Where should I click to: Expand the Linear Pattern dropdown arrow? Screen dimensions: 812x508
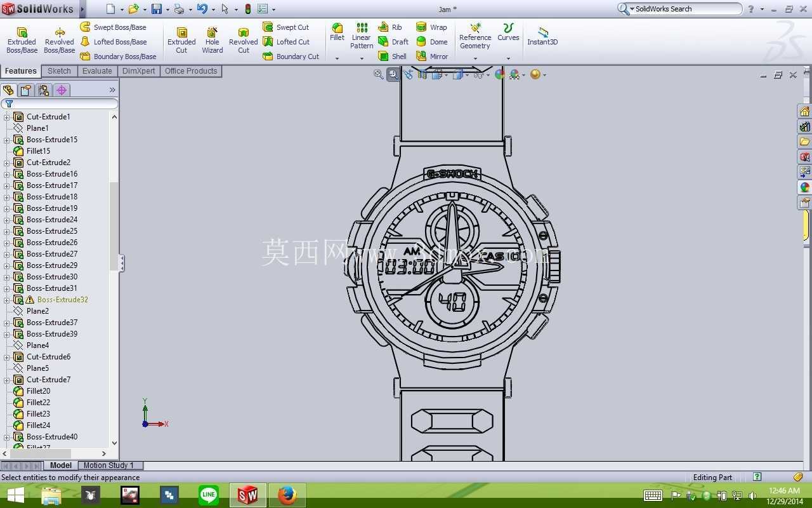click(x=362, y=58)
